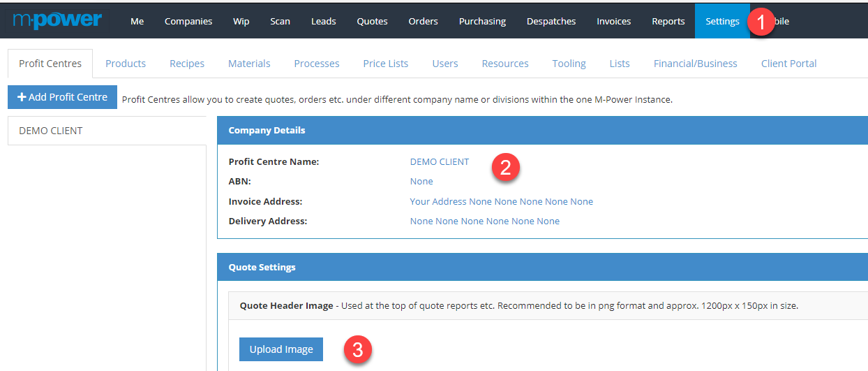The width and height of the screenshot is (868, 371).
Task: Go to Orders
Action: (x=423, y=21)
